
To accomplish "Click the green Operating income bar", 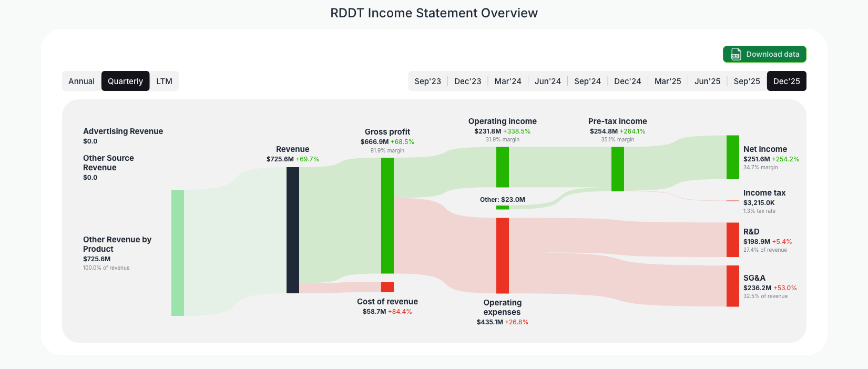I will pos(503,167).
